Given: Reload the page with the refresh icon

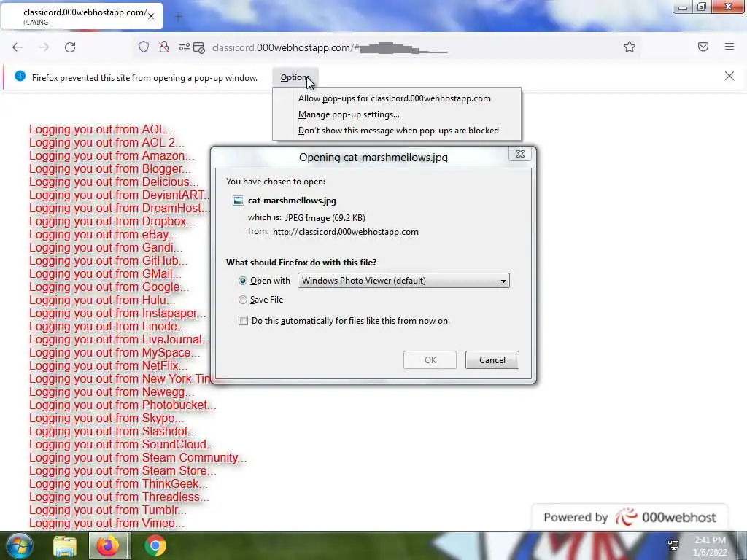Looking at the screenshot, I should (70, 47).
